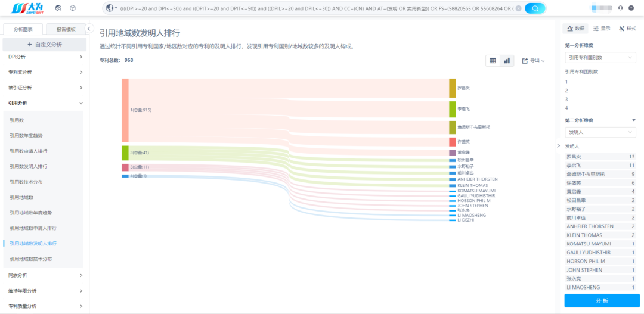
Task: Click the blue node 4(总量:1) in chart
Action: [125, 176]
